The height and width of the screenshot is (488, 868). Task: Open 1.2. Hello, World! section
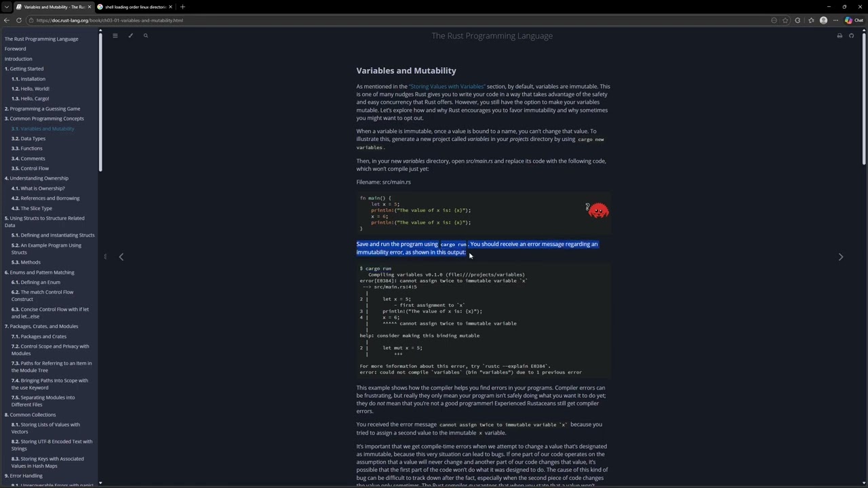tap(31, 89)
